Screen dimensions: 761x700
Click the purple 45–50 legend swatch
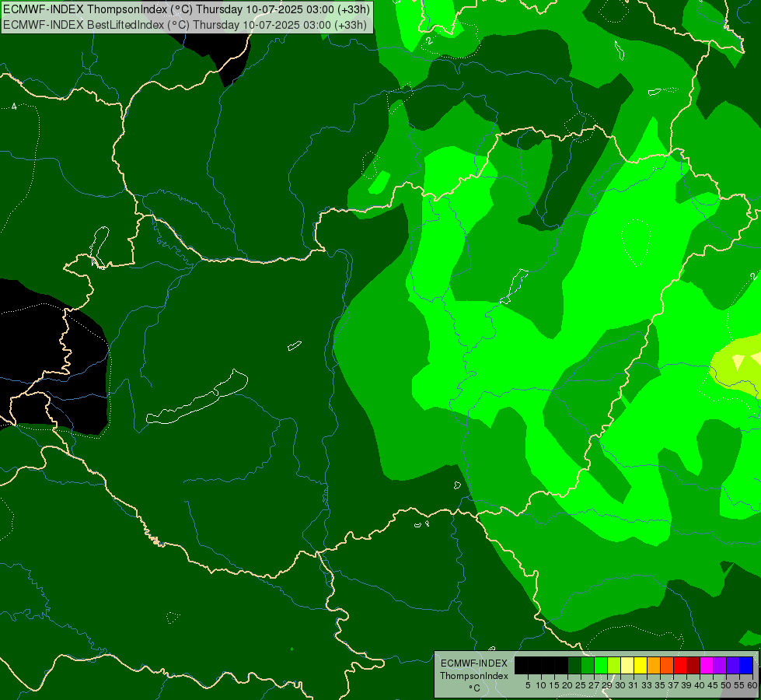pyautogui.click(x=720, y=665)
